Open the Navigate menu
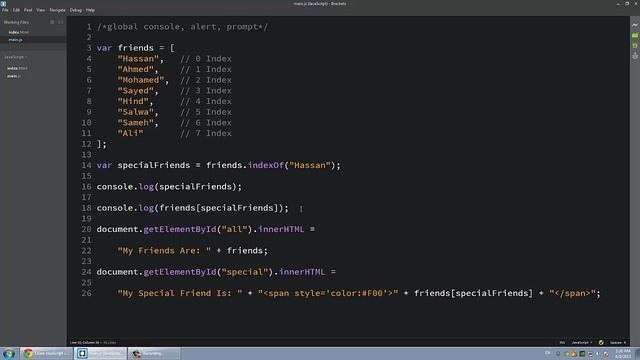Screen dimensions: 640x360 point(57,10)
